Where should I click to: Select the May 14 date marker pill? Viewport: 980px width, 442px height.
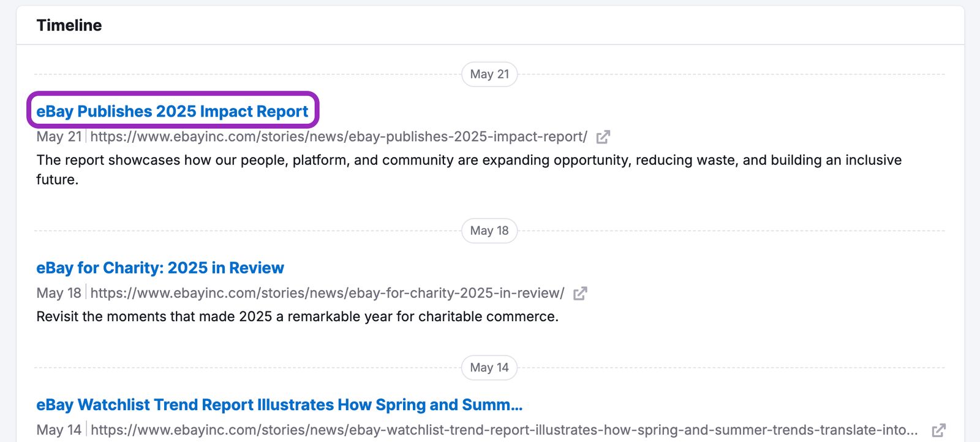[489, 368]
